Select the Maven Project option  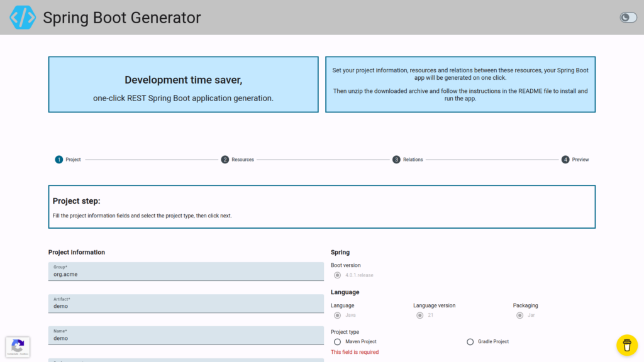(x=336, y=342)
